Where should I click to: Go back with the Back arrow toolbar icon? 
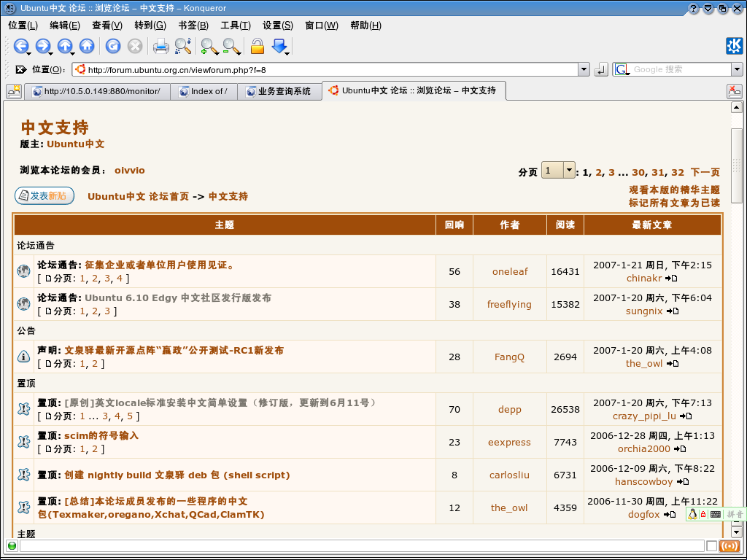pyautogui.click(x=20, y=46)
